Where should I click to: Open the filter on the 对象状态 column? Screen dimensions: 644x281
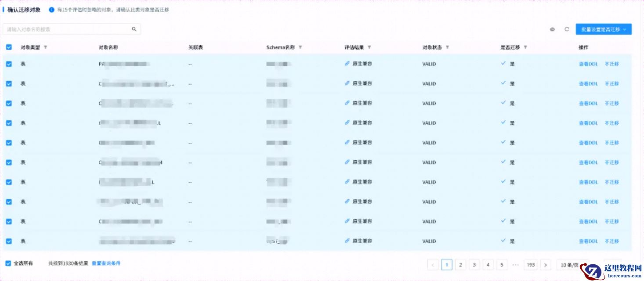pos(447,47)
